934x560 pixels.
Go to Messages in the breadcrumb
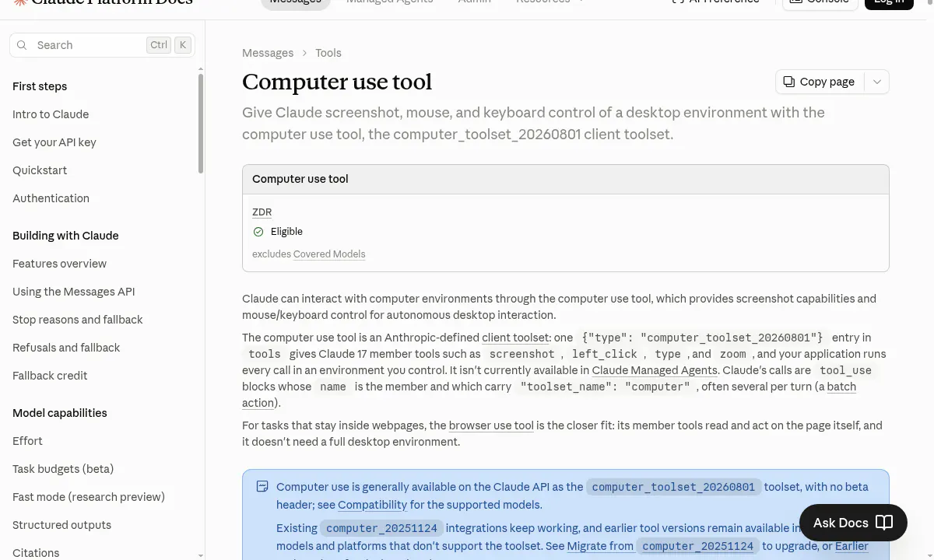pyautogui.click(x=268, y=53)
